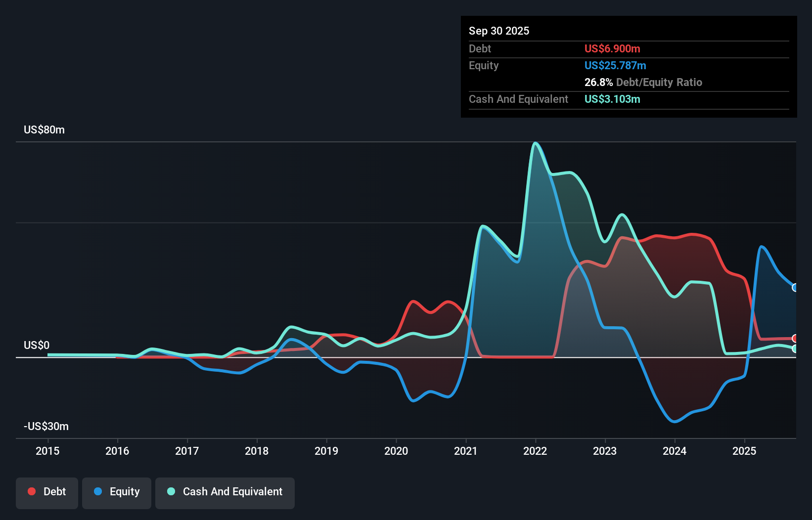This screenshot has height=520, width=812.
Task: Click the US$6.900m Debt value
Action: coord(612,48)
